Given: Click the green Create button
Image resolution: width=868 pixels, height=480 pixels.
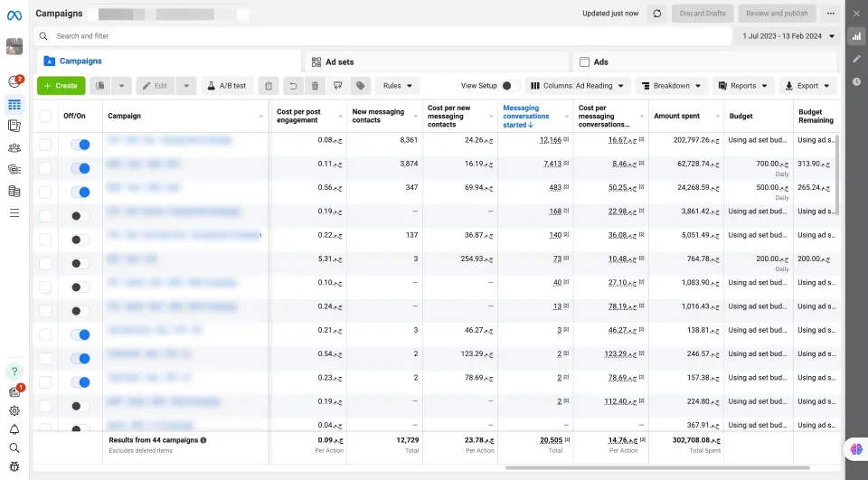Looking at the screenshot, I should (61, 86).
